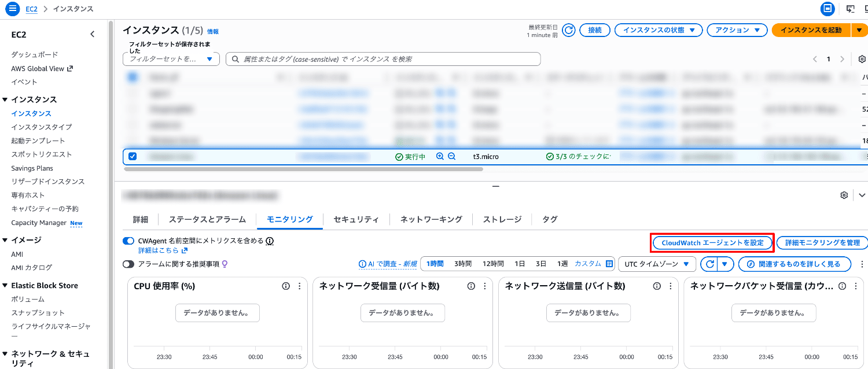Switch to タグ tab
This screenshot has height=369, width=868.
[x=550, y=219]
